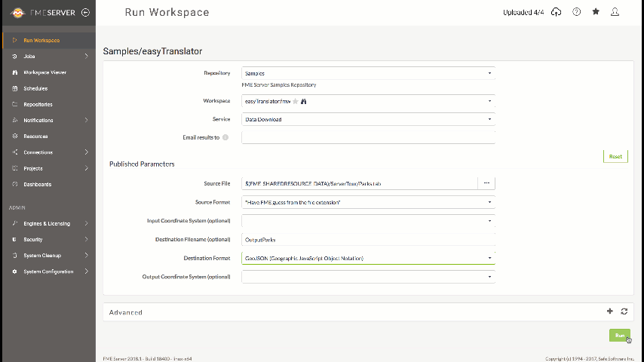Viewport: 644px width, 362px height.
Task: Expand the Projects submenu chevron
Action: point(86,168)
